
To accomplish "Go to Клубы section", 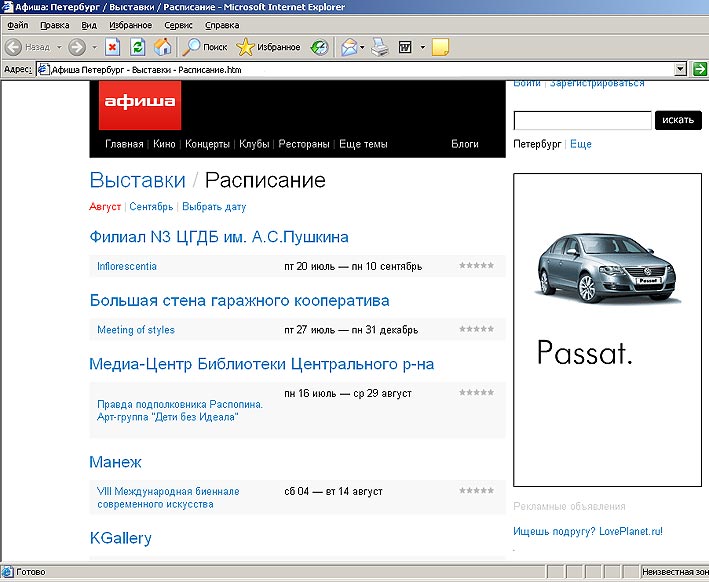I will pyautogui.click(x=254, y=144).
